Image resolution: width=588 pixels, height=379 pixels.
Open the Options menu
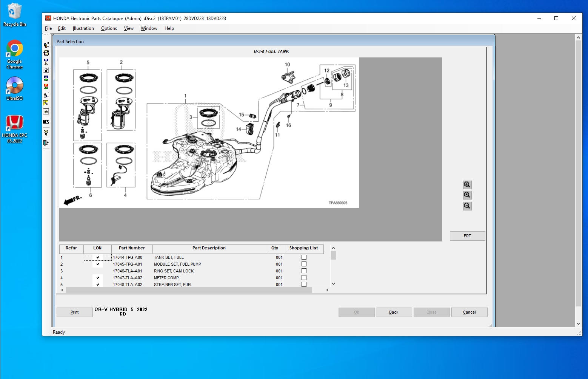click(109, 28)
